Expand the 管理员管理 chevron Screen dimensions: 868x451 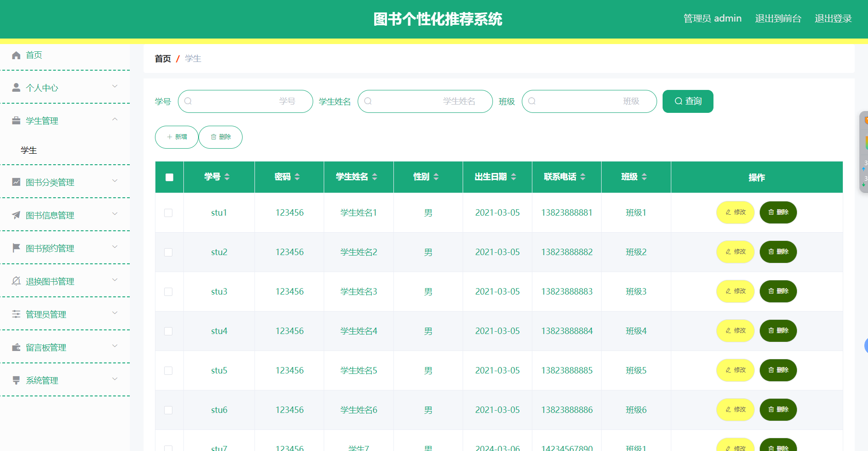[x=115, y=313]
